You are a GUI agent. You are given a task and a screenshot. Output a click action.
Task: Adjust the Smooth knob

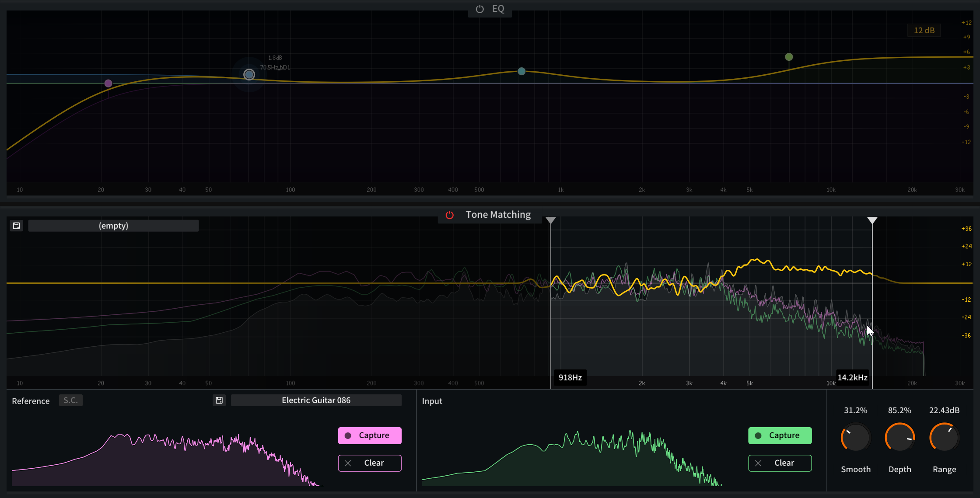856,437
